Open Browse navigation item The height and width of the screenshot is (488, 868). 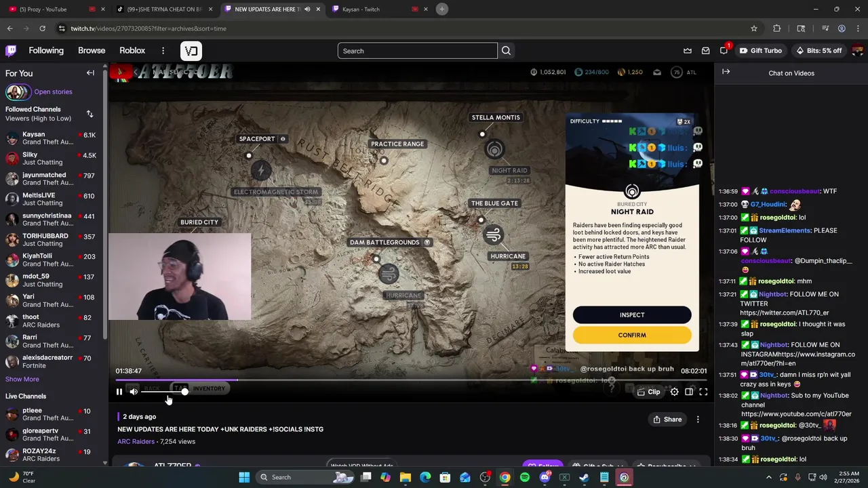click(x=92, y=51)
